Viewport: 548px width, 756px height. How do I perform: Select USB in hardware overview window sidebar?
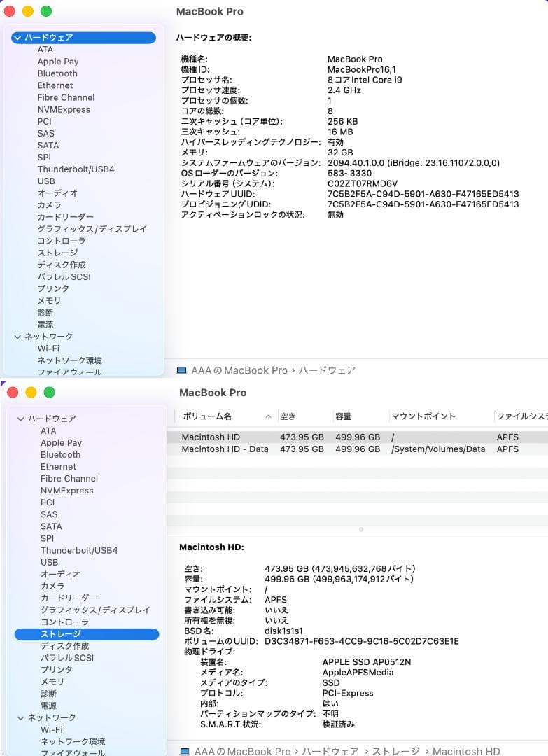46,181
